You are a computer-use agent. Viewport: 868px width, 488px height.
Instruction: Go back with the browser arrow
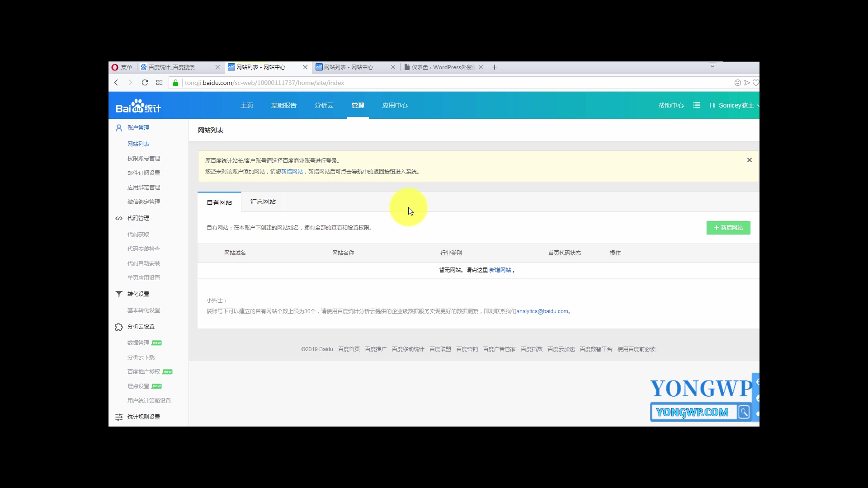(x=116, y=83)
